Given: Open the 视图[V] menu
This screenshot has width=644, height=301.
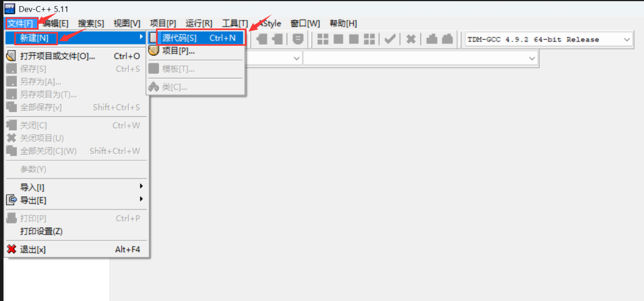Looking at the screenshot, I should tap(127, 23).
